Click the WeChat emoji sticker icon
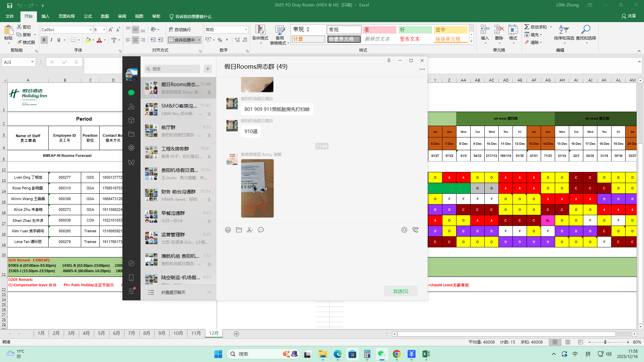Screen dimensions: 644x362 point(228,230)
